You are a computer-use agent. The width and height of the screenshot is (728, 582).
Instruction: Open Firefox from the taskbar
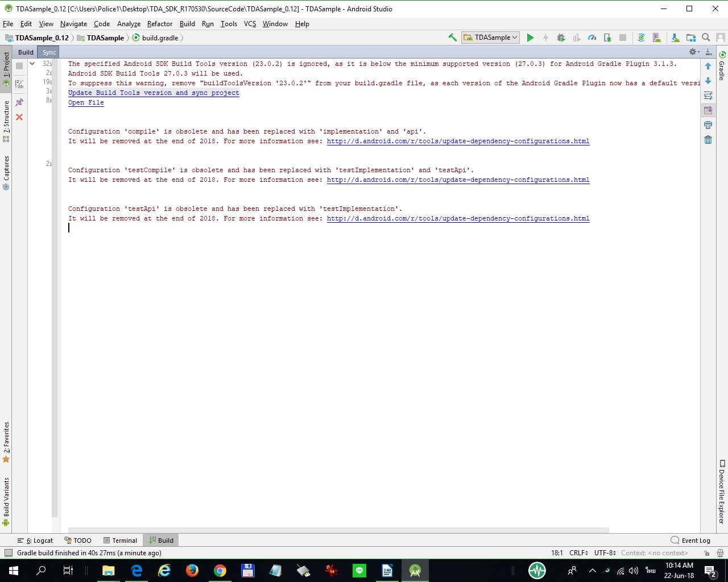(192, 571)
